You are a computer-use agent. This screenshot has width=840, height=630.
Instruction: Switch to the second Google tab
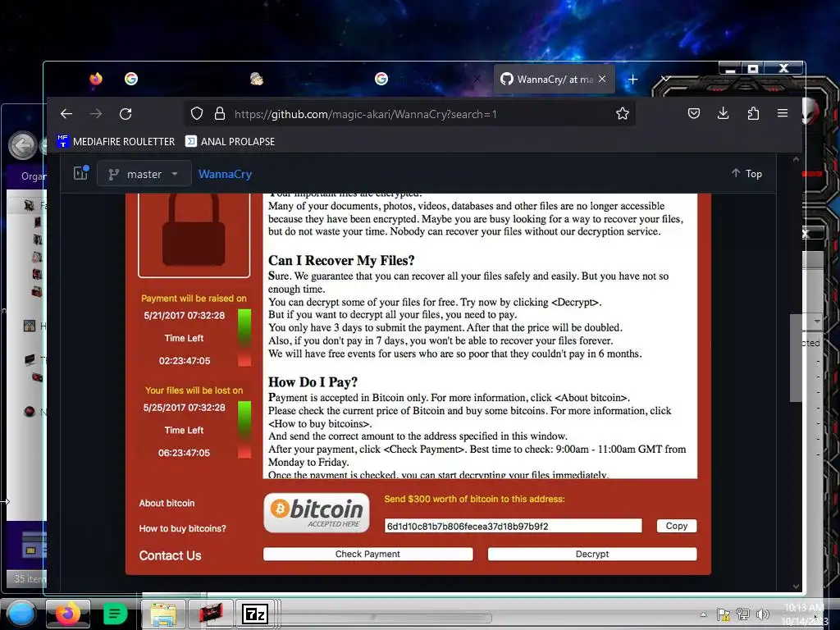coord(381,80)
